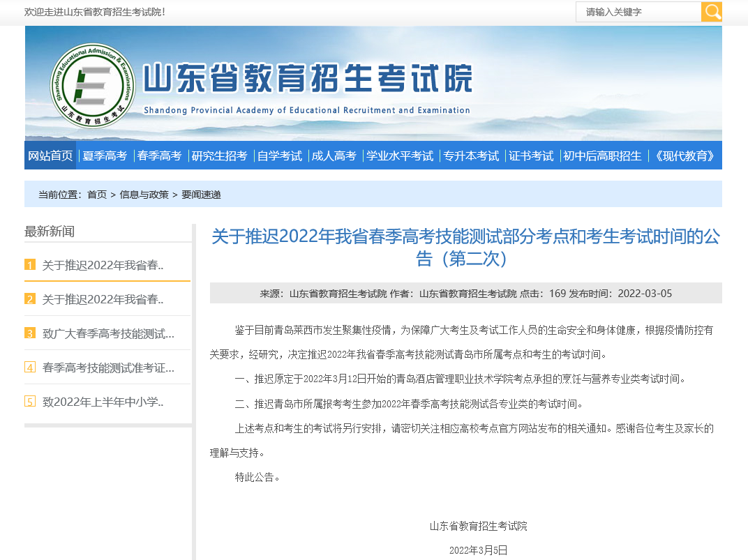
Task: Click the circular Shandong Admission & Examinations logo
Action: [x=93, y=86]
